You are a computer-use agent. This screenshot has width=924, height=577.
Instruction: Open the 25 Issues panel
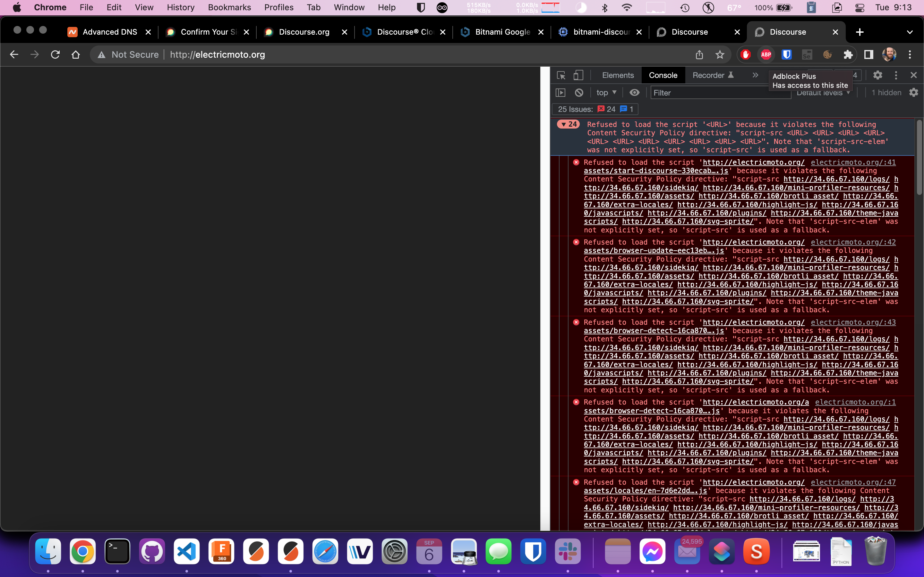[595, 109]
